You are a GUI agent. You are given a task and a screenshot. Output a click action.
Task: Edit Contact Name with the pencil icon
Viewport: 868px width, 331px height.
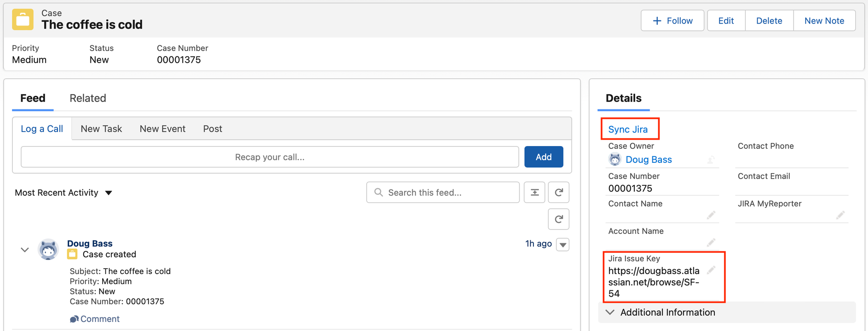(711, 215)
